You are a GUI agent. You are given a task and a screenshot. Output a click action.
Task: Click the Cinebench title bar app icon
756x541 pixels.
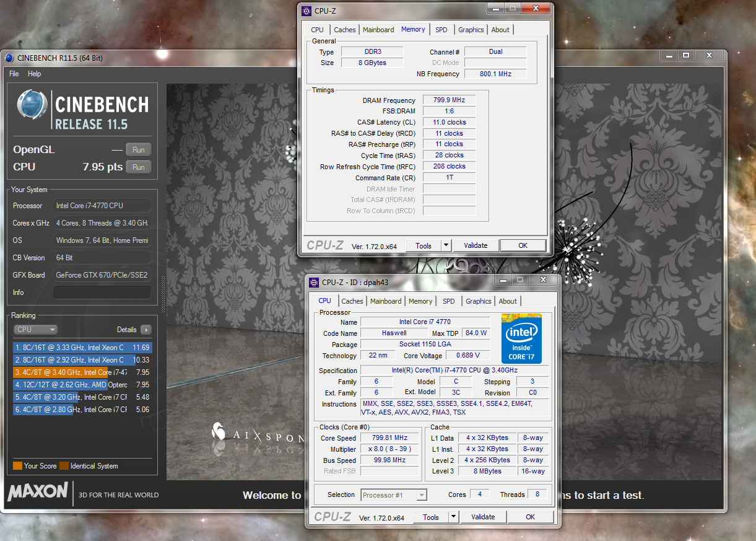9,58
